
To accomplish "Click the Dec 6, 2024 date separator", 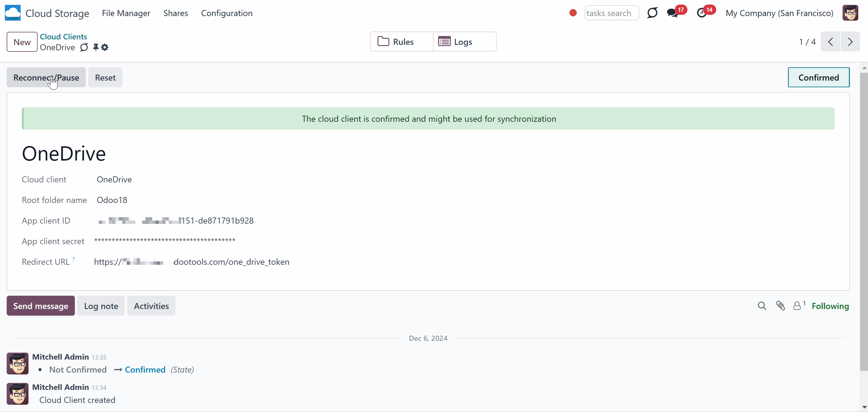I will pyautogui.click(x=428, y=338).
